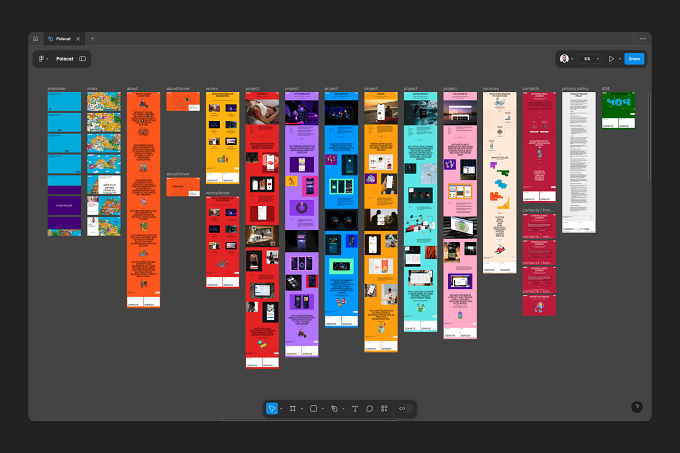Viewport: 680px width, 453px height.
Task: Click the blue Share button
Action: (x=634, y=59)
